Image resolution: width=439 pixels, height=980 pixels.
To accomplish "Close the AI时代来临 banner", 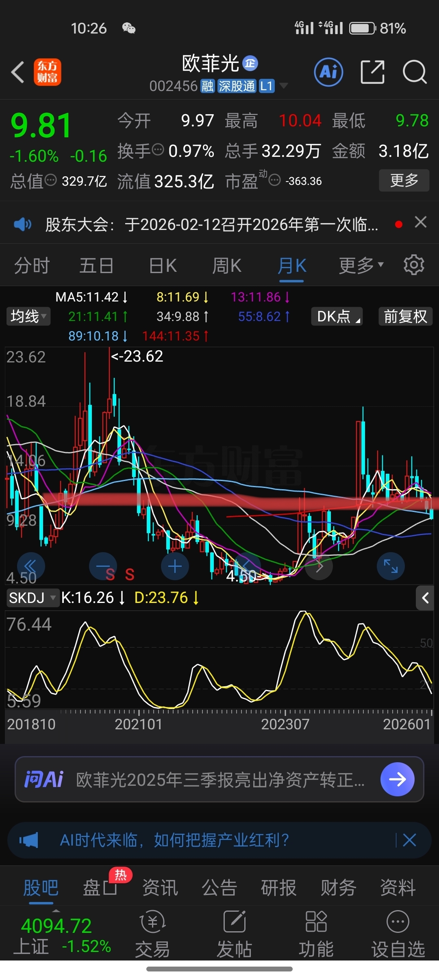I will pos(409,840).
